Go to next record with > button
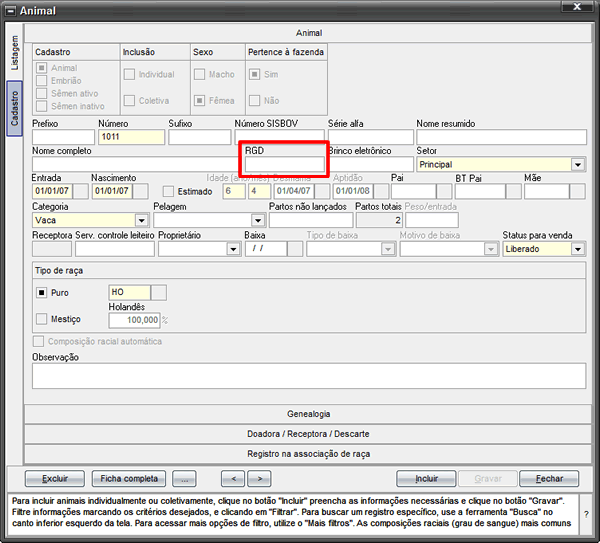Screen dimensions: 600x543 pyautogui.click(x=259, y=478)
